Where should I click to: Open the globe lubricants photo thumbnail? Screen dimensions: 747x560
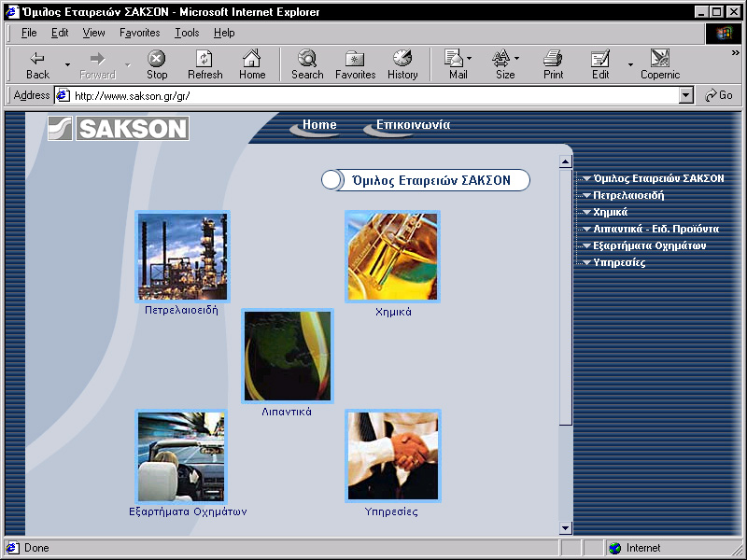(288, 357)
